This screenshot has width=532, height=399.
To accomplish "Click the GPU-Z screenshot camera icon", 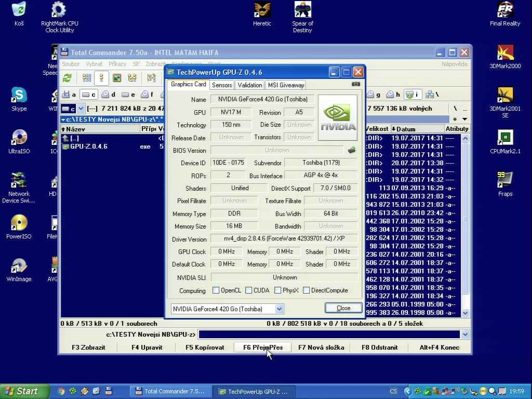I will pos(355,84).
